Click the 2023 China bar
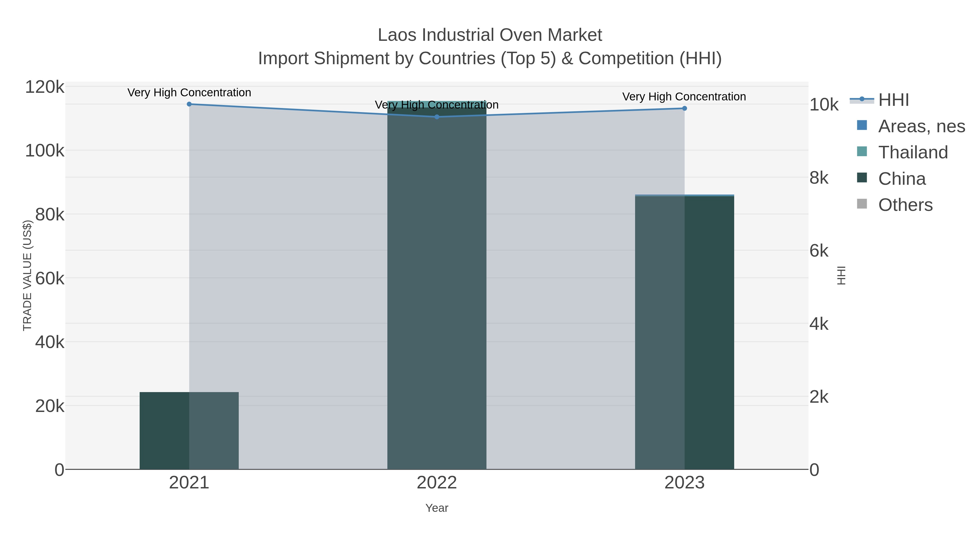Screen dimensions: 980x551 pyautogui.click(x=684, y=333)
